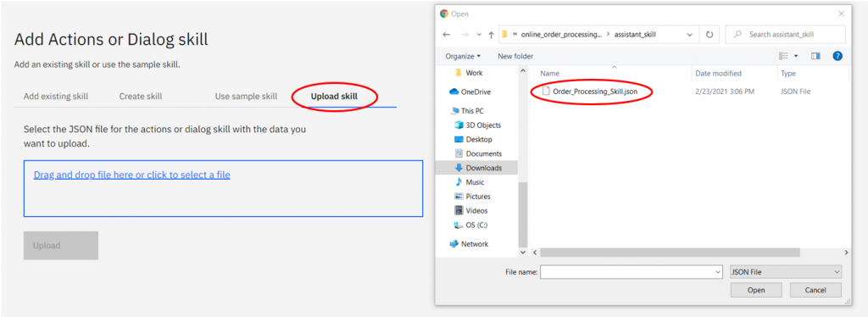The image size is (868, 317).
Task: Open the Organize menu
Action: pyautogui.click(x=463, y=56)
